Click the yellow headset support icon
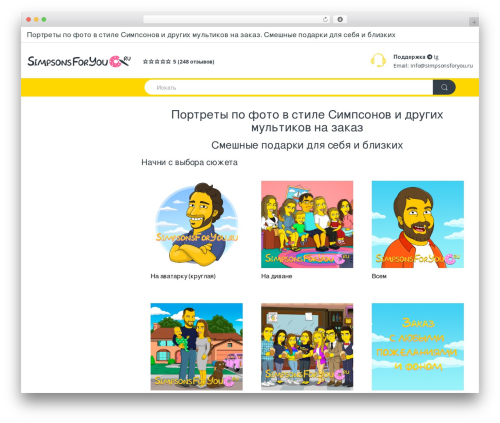 (x=378, y=60)
